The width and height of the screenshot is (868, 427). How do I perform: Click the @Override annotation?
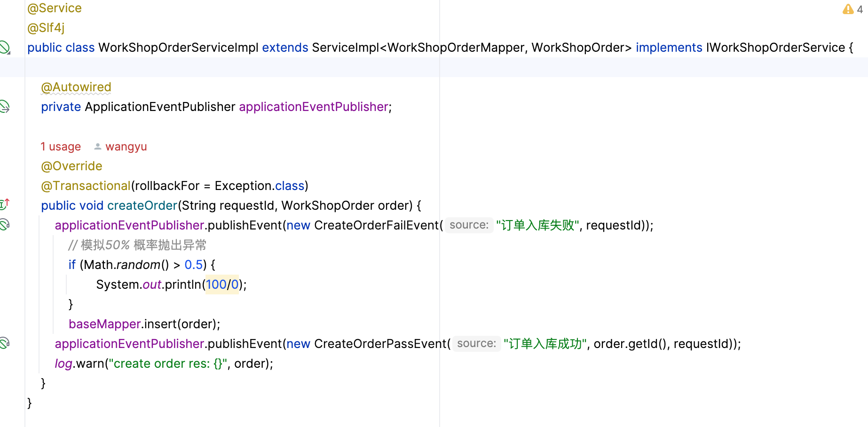pos(71,166)
